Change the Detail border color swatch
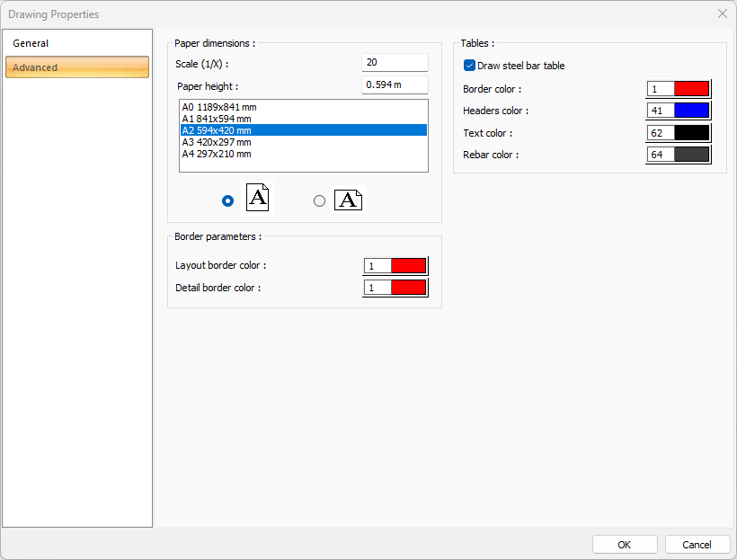 408,288
